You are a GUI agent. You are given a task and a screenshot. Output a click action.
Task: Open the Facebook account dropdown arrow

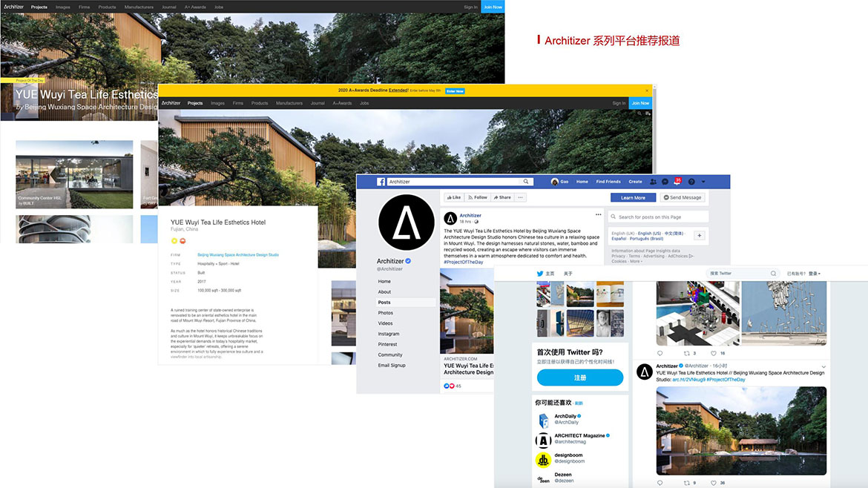coord(703,182)
